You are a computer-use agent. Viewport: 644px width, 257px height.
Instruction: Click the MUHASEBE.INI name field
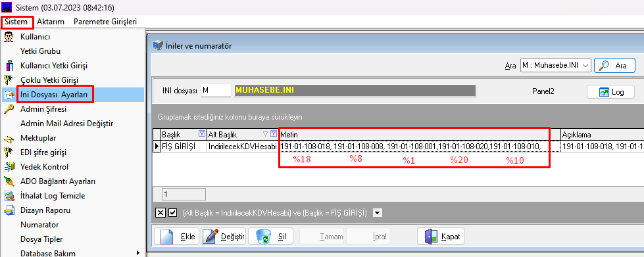[x=355, y=90]
